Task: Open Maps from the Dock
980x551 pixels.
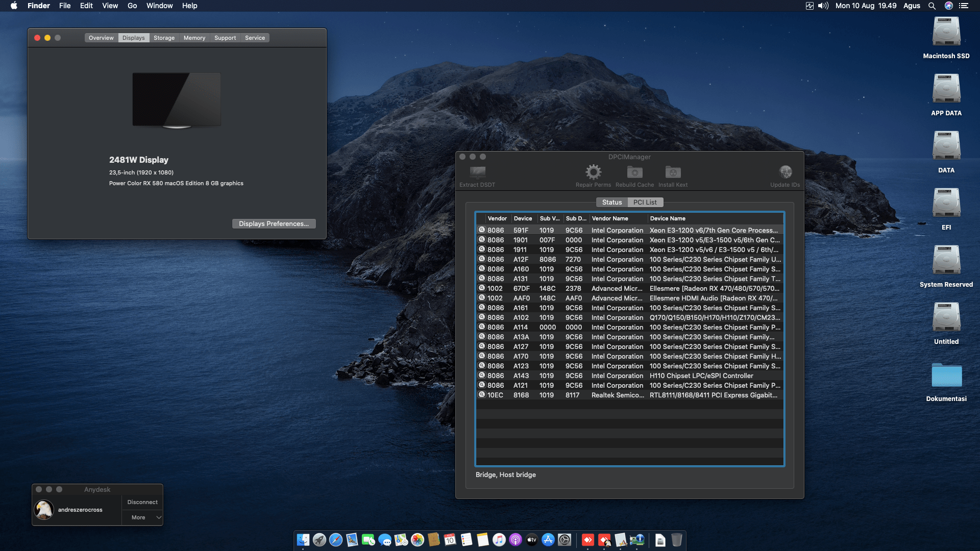Action: 401,540
